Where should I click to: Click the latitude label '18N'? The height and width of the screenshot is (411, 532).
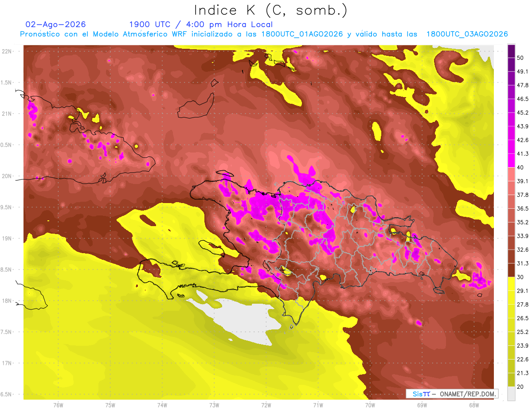click(8, 301)
